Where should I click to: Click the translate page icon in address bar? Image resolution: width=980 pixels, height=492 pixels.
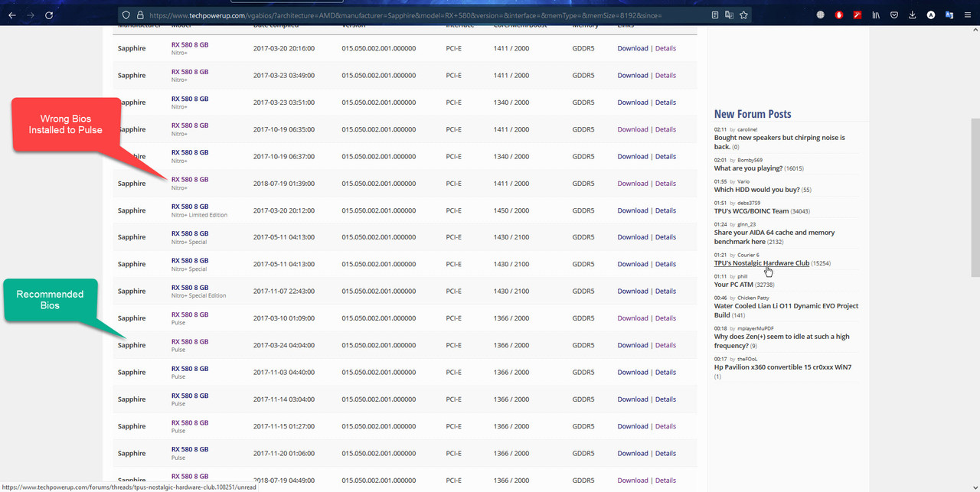point(730,15)
